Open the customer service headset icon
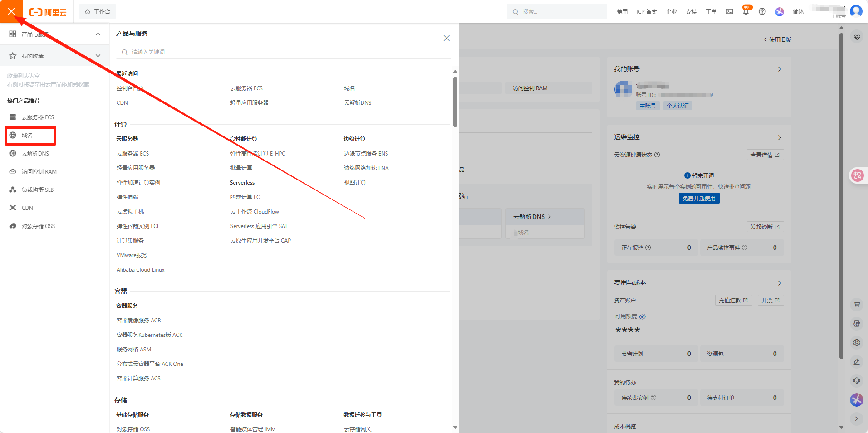 click(x=857, y=381)
